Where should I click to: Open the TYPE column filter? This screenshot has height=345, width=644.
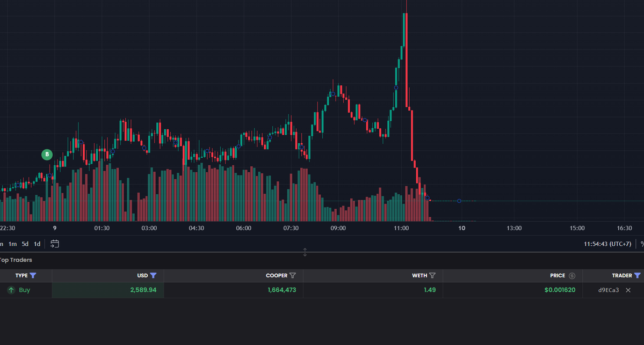tap(33, 276)
